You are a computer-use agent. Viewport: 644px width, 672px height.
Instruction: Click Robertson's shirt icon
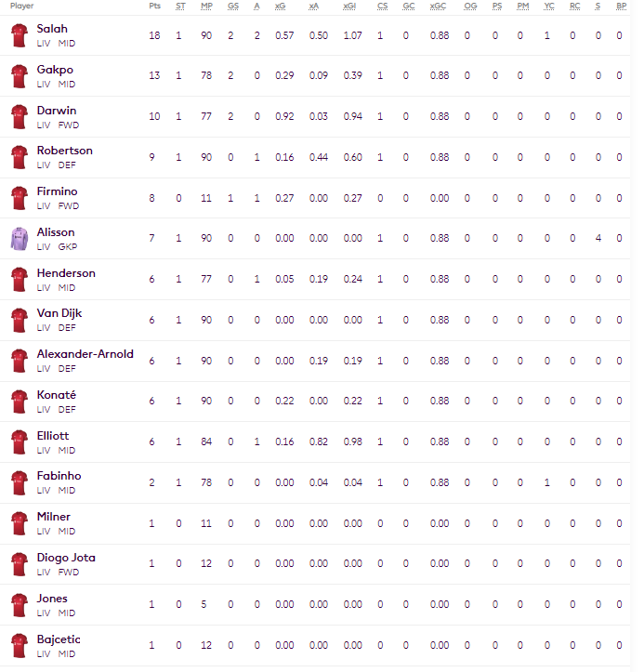19,157
